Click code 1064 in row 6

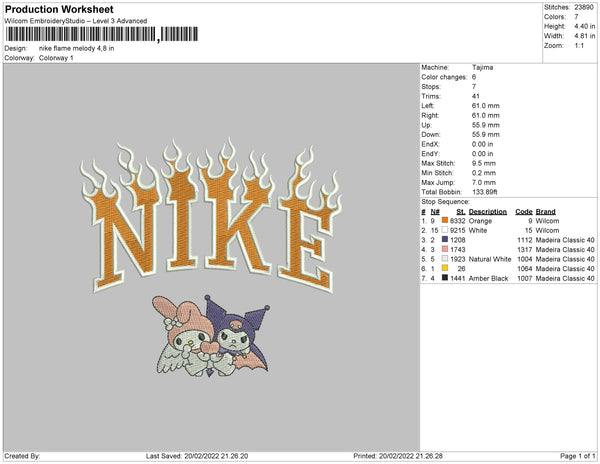point(525,269)
